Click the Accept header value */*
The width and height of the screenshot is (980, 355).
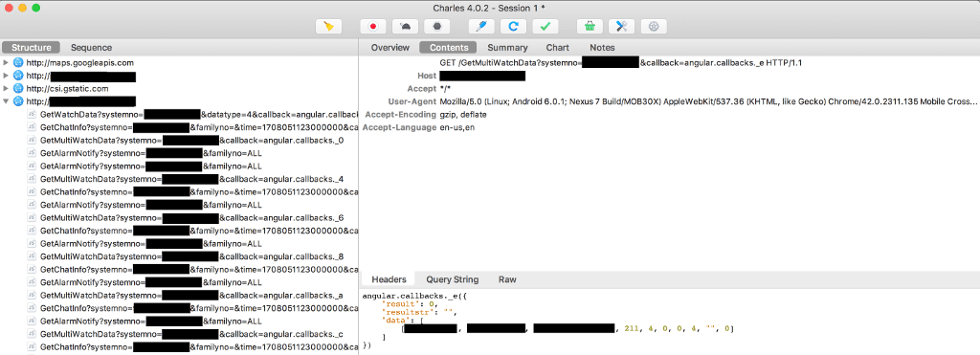[446, 89]
